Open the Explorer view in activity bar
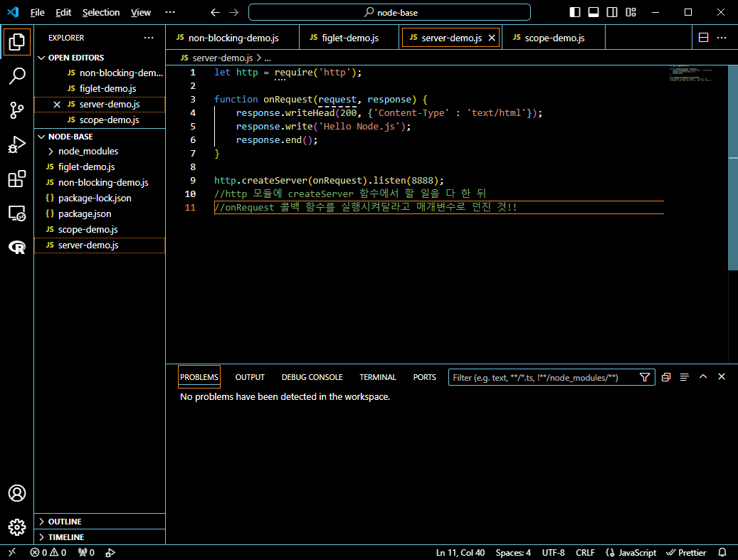Image resolution: width=738 pixels, height=560 pixels. point(17,42)
